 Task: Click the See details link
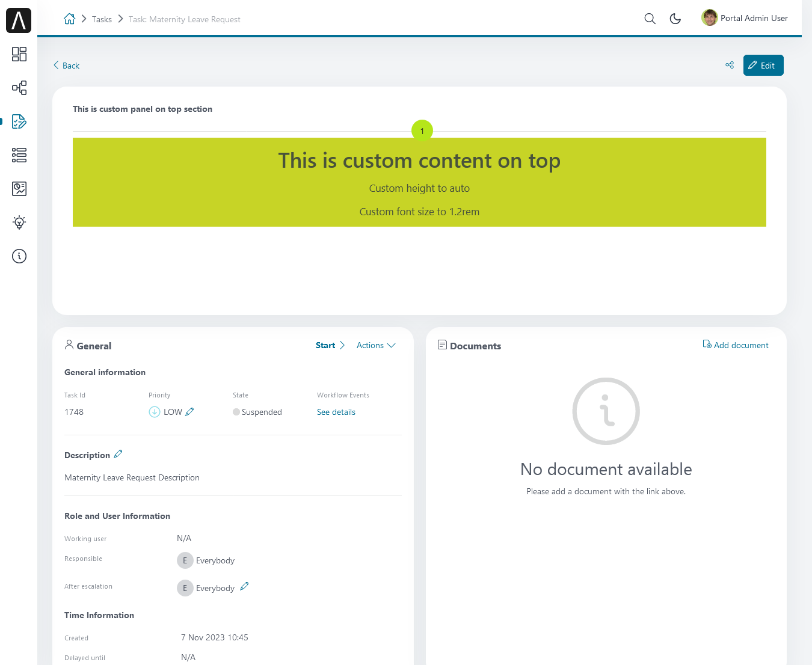click(336, 412)
